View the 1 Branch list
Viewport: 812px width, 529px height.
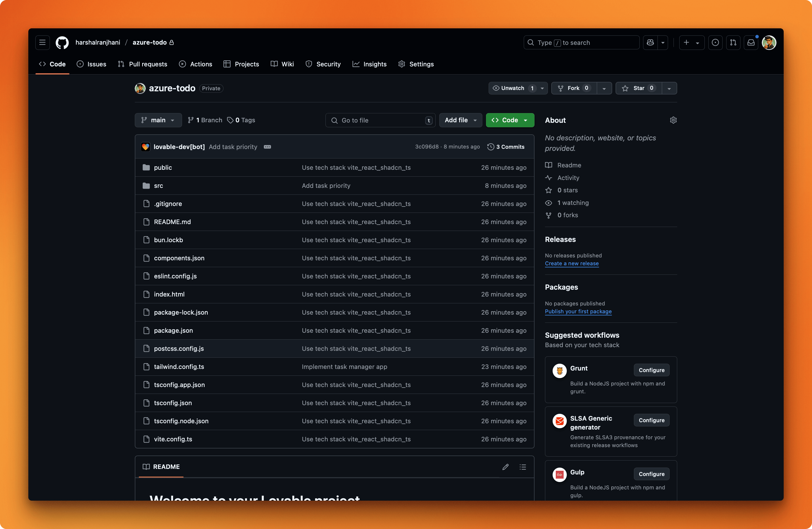205,120
